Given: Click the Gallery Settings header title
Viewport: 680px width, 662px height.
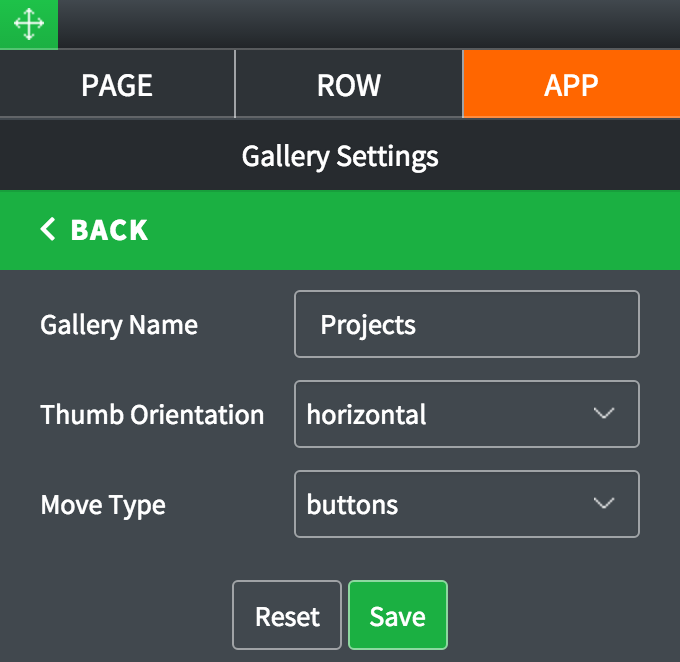Looking at the screenshot, I should click(x=340, y=156).
